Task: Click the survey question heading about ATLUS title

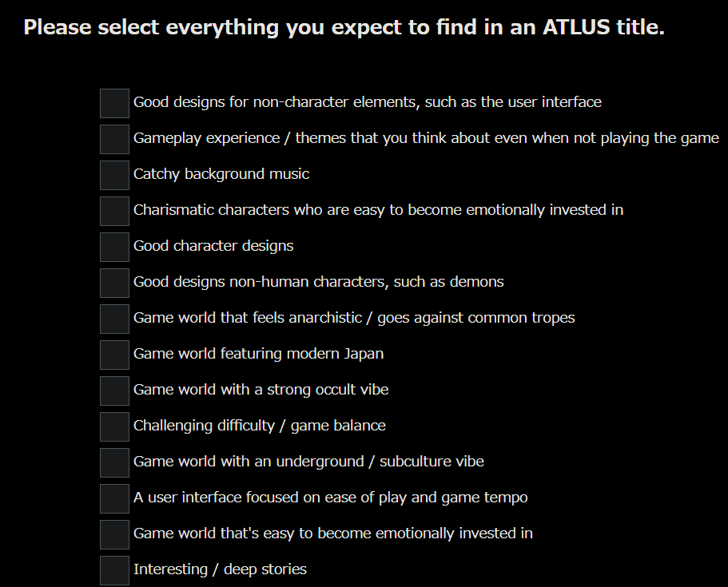Action: [x=344, y=27]
